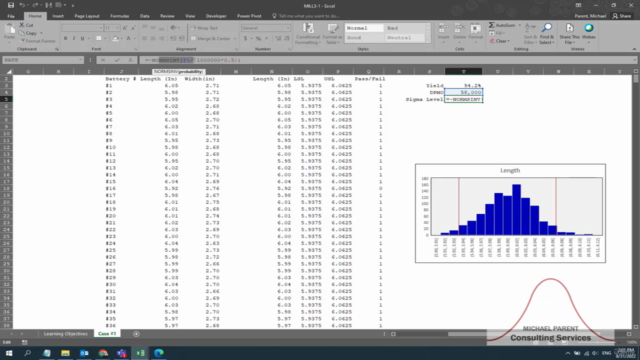Delete cells from Cells group
This screenshot has width=640, height=360.
coord(459,33)
